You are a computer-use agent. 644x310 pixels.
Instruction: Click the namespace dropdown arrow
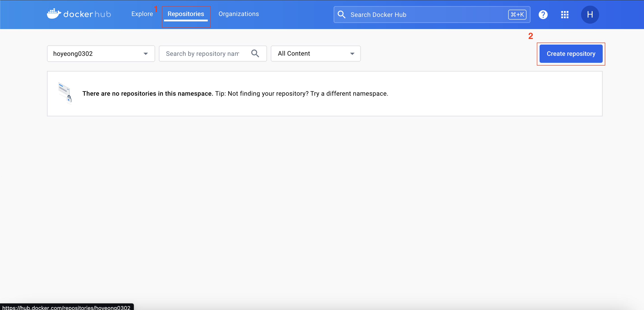coord(145,54)
